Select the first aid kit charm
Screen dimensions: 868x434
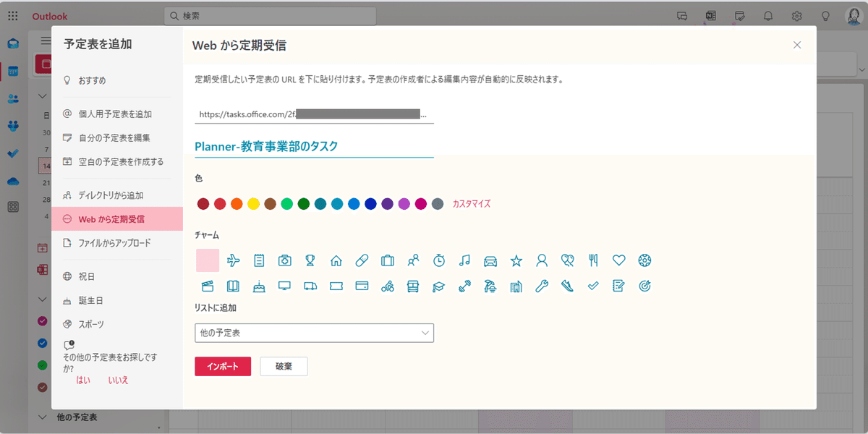(x=285, y=260)
